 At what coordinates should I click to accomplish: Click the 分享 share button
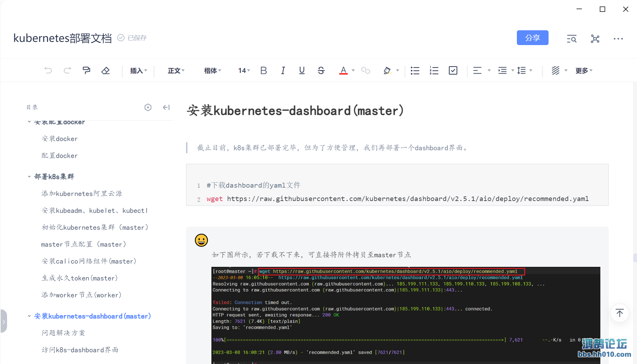click(532, 38)
